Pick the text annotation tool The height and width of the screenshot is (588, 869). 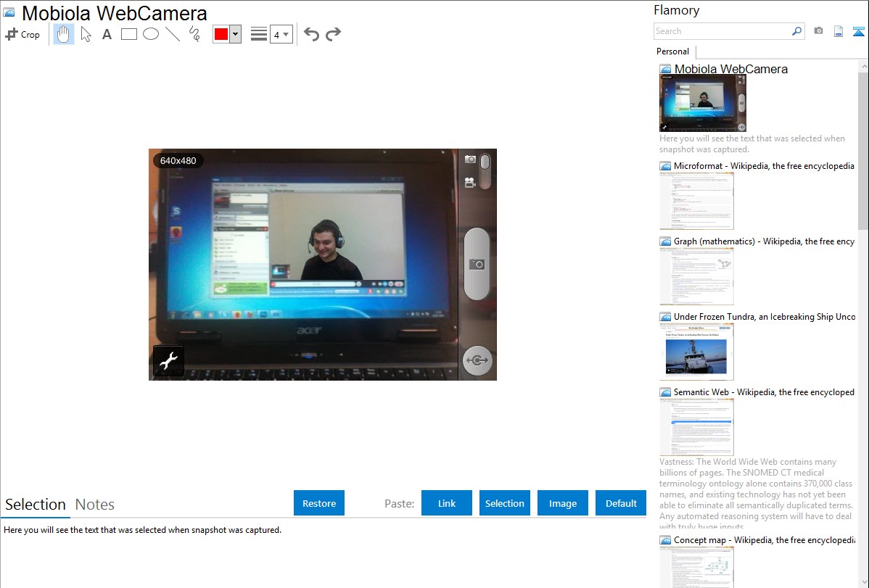[x=107, y=34]
